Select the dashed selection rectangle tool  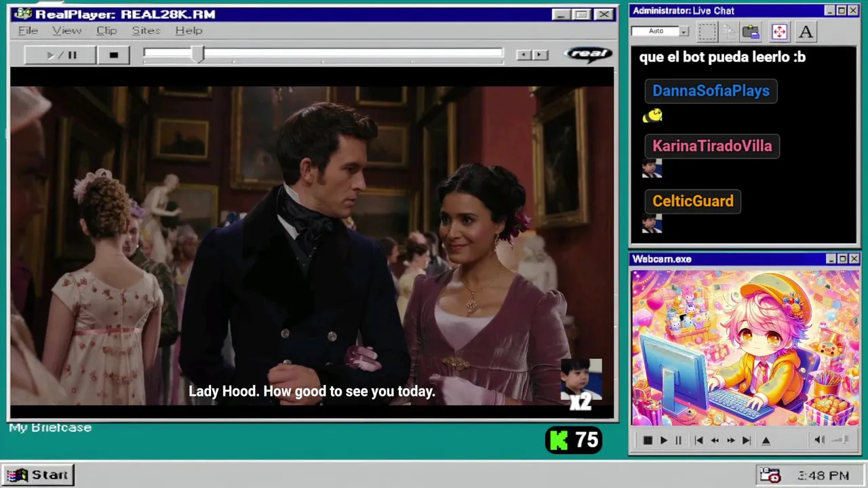(707, 31)
